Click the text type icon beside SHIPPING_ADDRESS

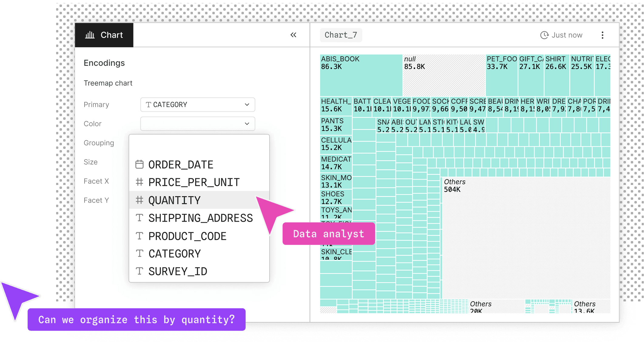click(139, 218)
